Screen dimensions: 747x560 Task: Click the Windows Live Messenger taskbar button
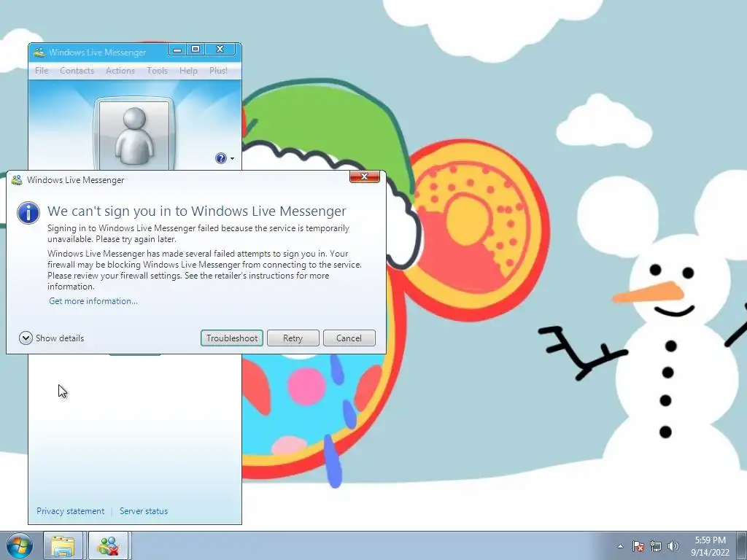(x=108, y=546)
